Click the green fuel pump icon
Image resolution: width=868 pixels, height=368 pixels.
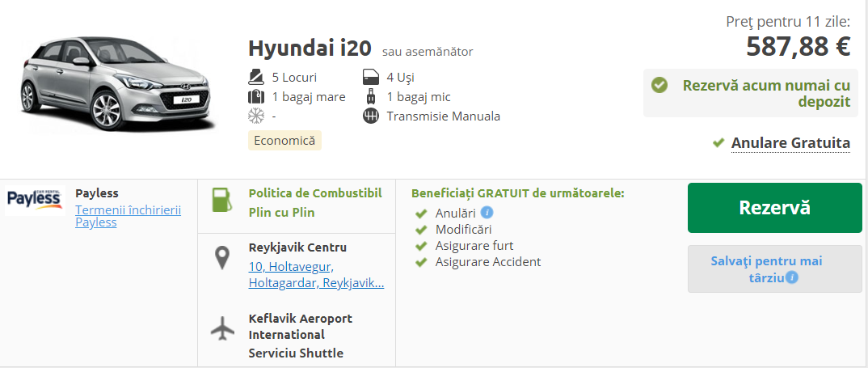pyautogui.click(x=221, y=200)
